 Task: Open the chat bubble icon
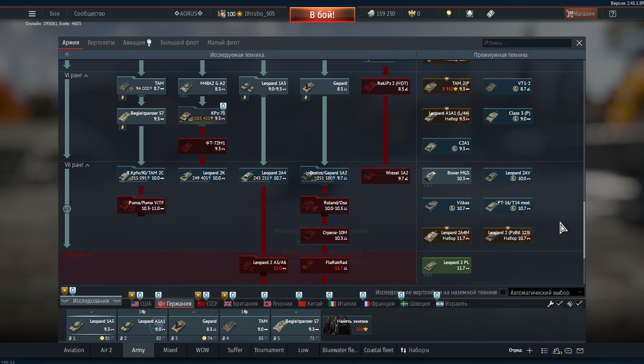(568, 350)
